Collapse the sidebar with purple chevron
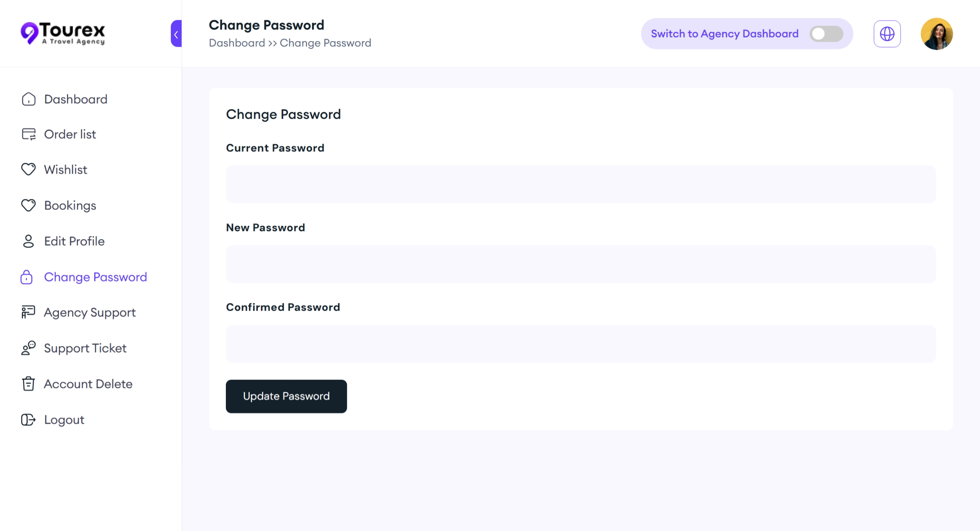Image resolution: width=980 pixels, height=531 pixels. pyautogui.click(x=176, y=34)
